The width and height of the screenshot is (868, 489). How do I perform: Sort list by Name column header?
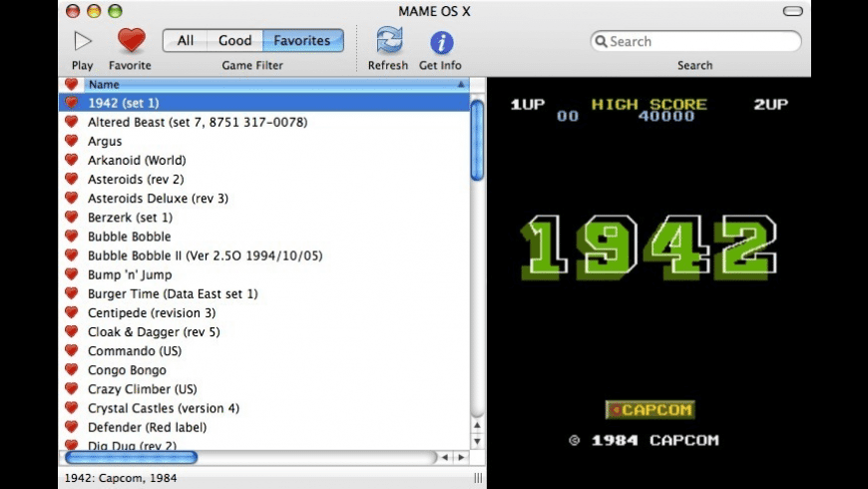276,85
